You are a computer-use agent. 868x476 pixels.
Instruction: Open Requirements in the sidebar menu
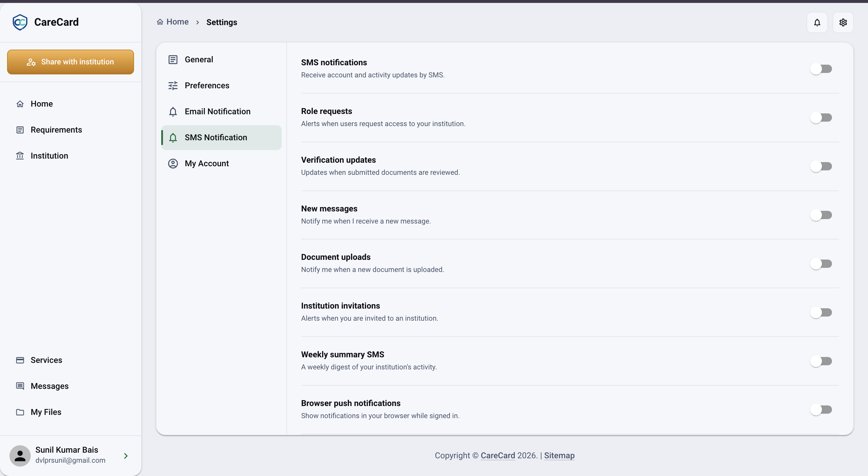[71, 130]
